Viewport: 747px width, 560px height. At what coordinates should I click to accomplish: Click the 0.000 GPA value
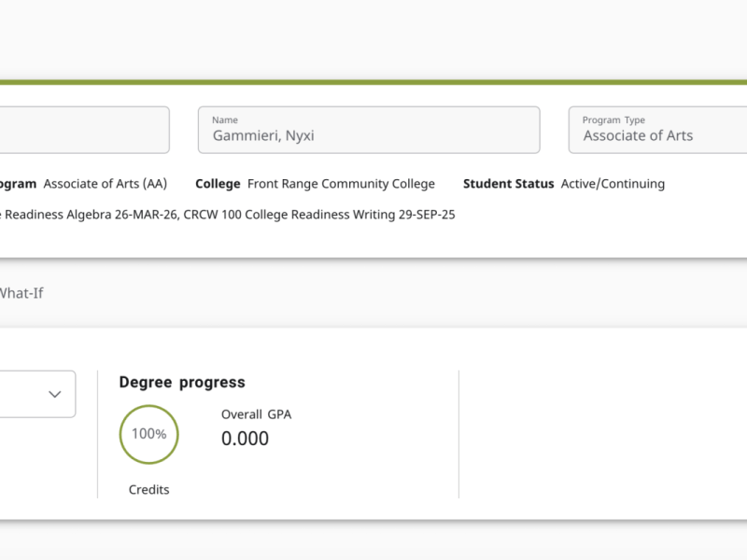tap(245, 439)
